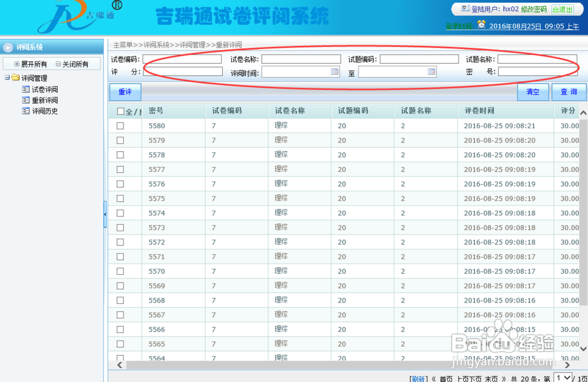
Task: Collapse the 评阅管理 tree node
Action: [6, 77]
